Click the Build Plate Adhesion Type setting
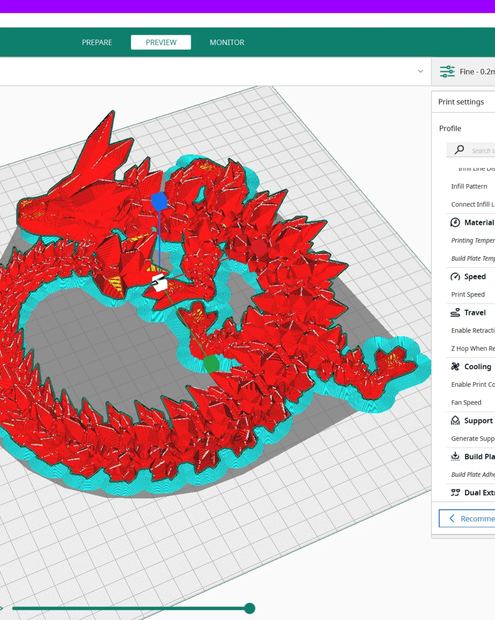The image size is (495, 620). pos(473,474)
